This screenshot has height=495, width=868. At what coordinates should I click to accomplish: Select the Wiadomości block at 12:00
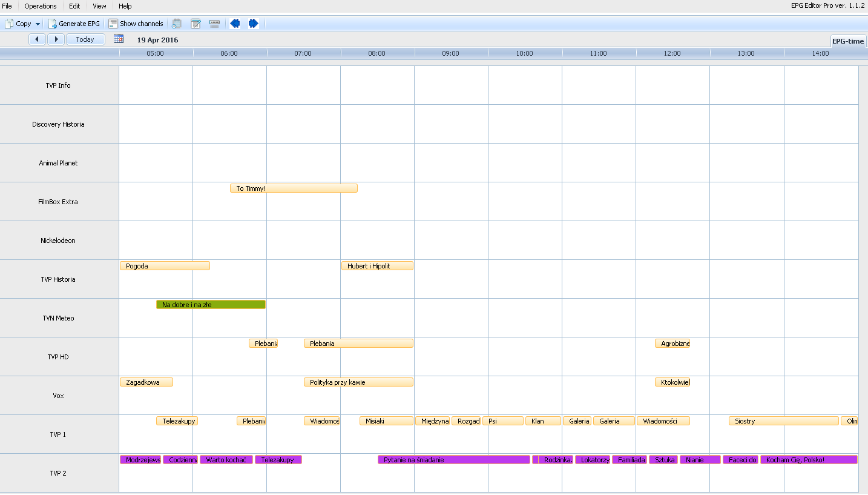coord(663,421)
